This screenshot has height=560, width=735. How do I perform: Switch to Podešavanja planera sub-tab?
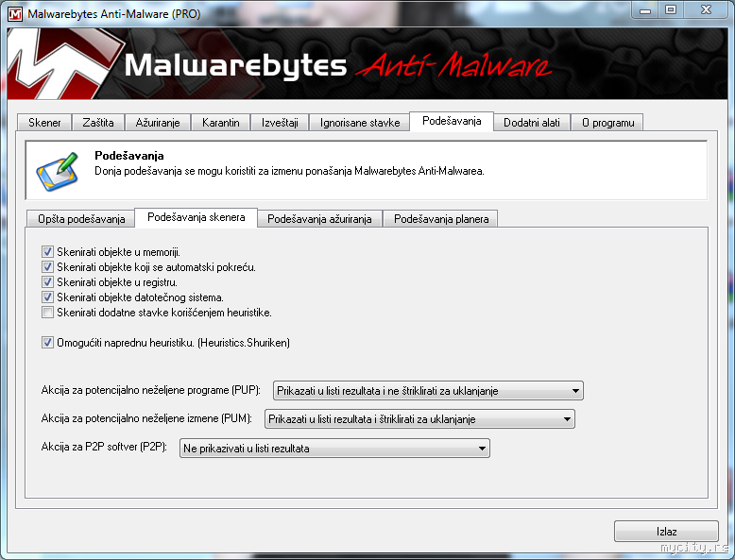point(441,219)
